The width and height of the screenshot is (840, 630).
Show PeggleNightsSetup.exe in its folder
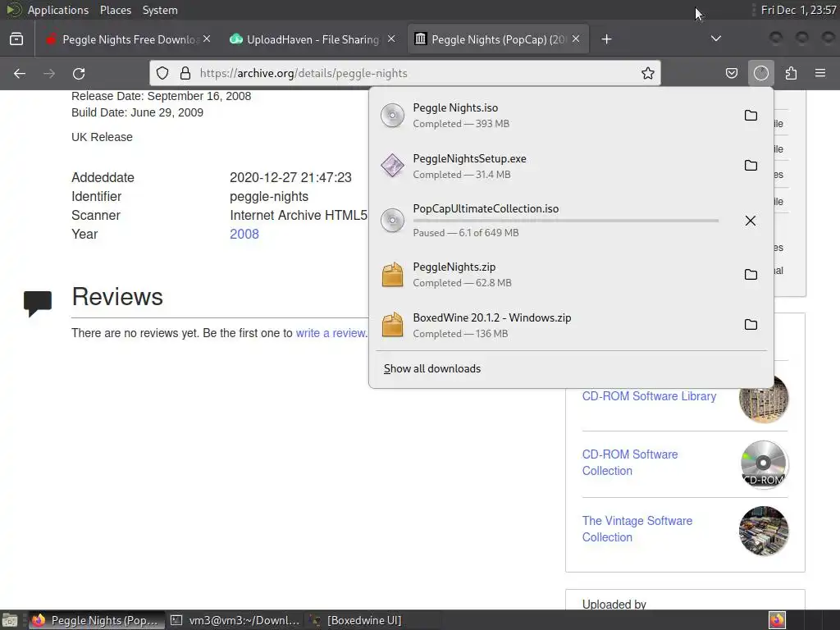[x=751, y=166]
